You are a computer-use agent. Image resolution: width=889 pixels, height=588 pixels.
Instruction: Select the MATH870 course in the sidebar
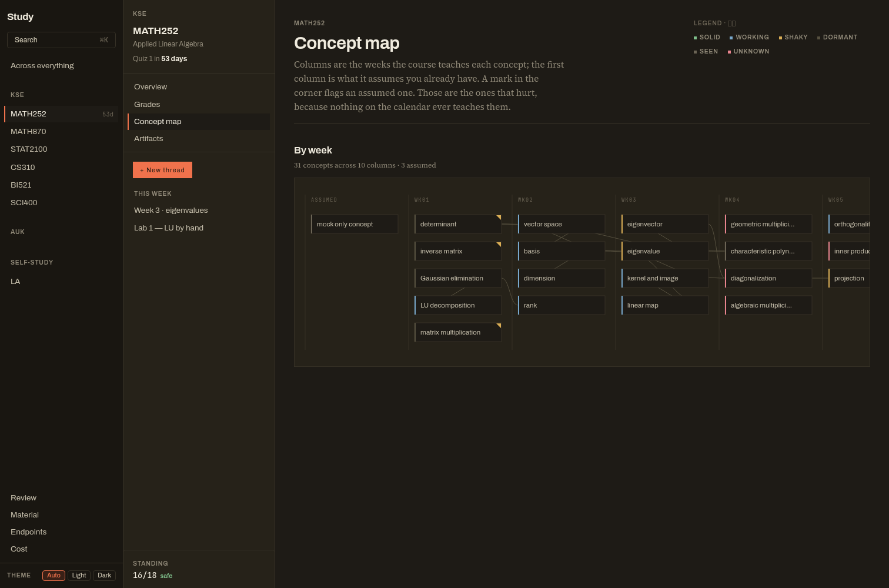pyautogui.click(x=61, y=132)
